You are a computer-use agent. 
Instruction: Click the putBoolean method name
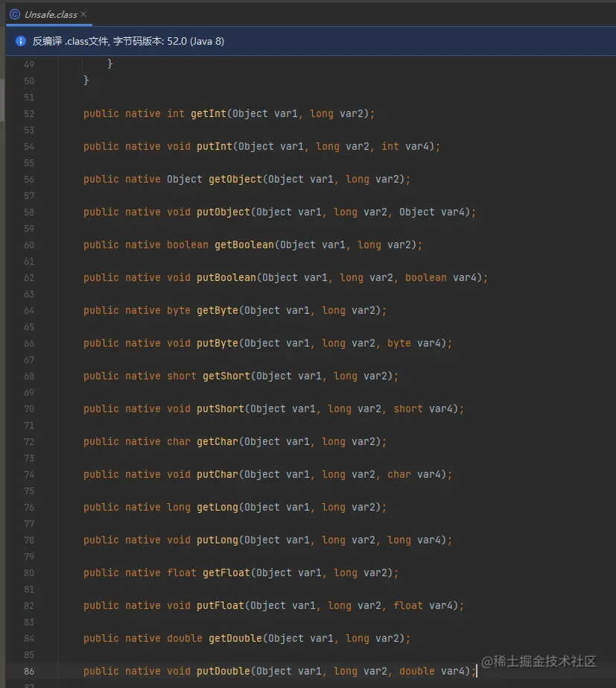(x=226, y=278)
